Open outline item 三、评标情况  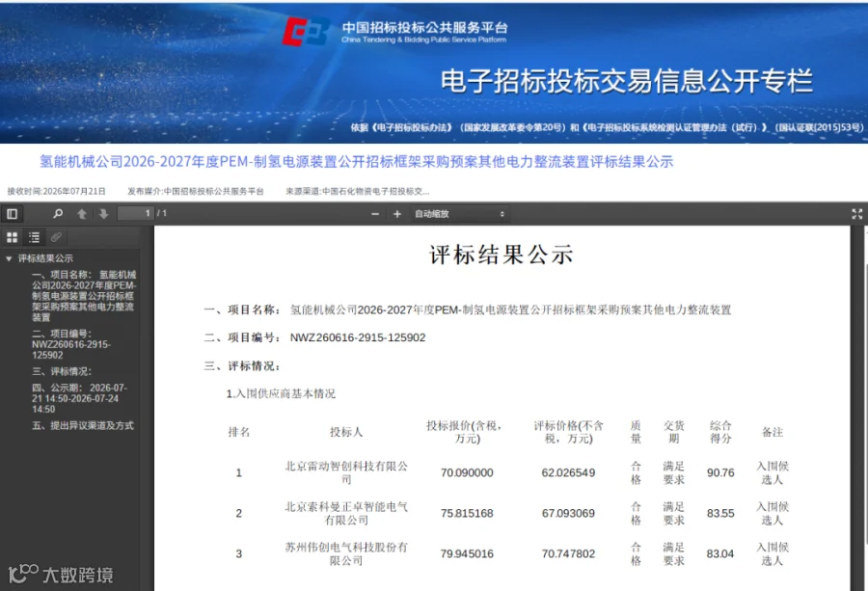tap(62, 371)
